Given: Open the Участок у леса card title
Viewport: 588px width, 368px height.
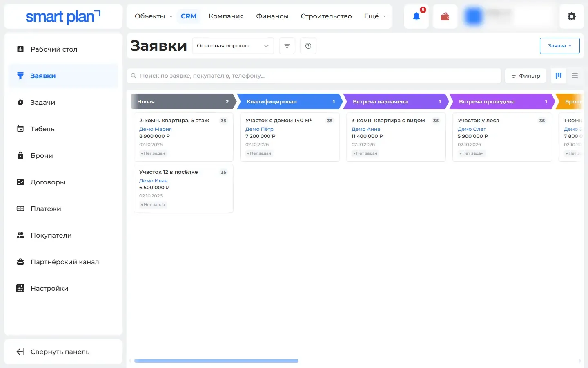Looking at the screenshot, I should point(479,121).
